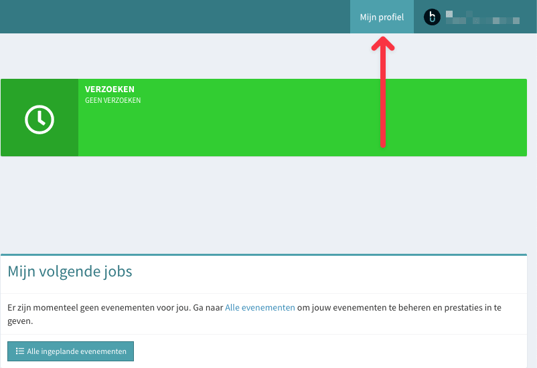The width and height of the screenshot is (537, 368).
Task: Click the word 'geven.' in the message
Action: [20, 321]
